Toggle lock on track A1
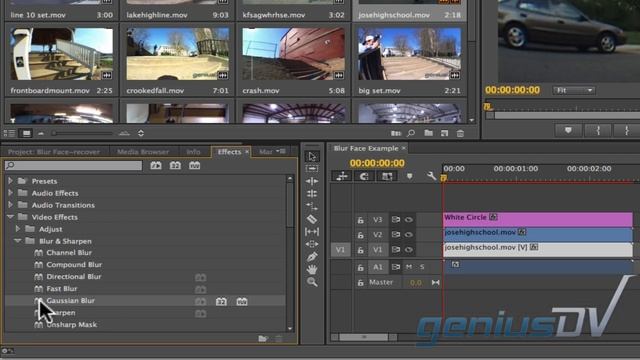Viewport: 640px width, 360px height. pos(360,268)
